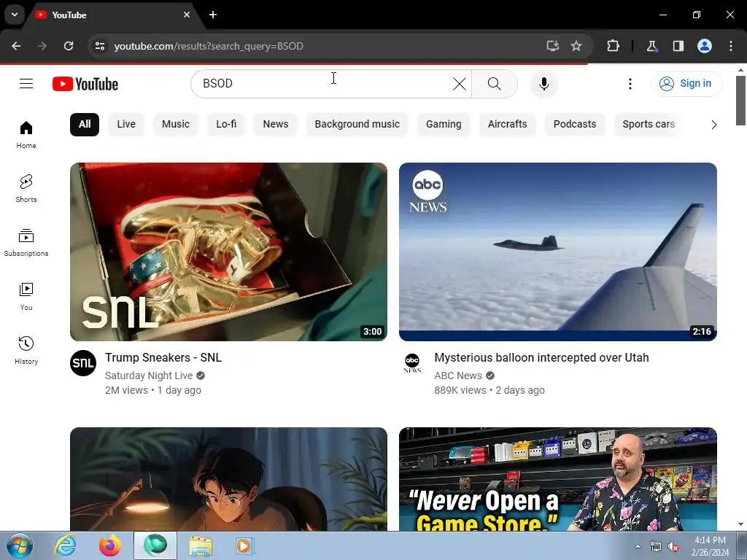
Task: Select the Gaming filter chip
Action: coord(444,125)
